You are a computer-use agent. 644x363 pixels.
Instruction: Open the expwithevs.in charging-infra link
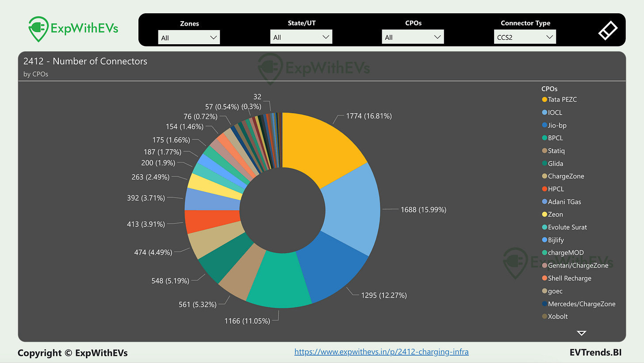coord(381,352)
